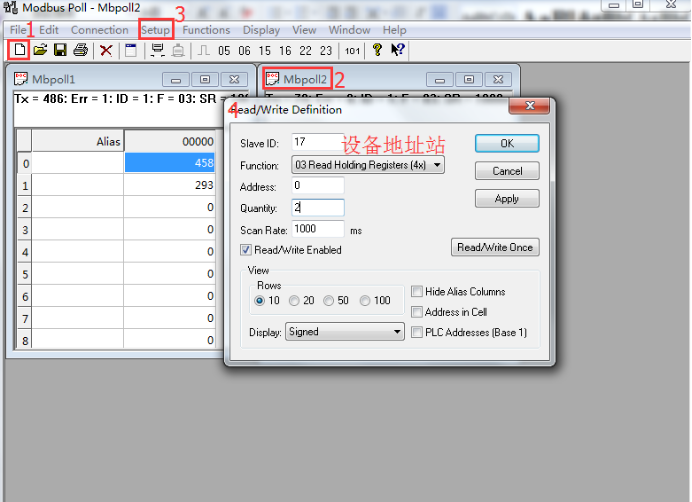Toggle the Read/Write Enabled checkbox
Screen dimensions: 692x502
pyautogui.click(x=246, y=250)
